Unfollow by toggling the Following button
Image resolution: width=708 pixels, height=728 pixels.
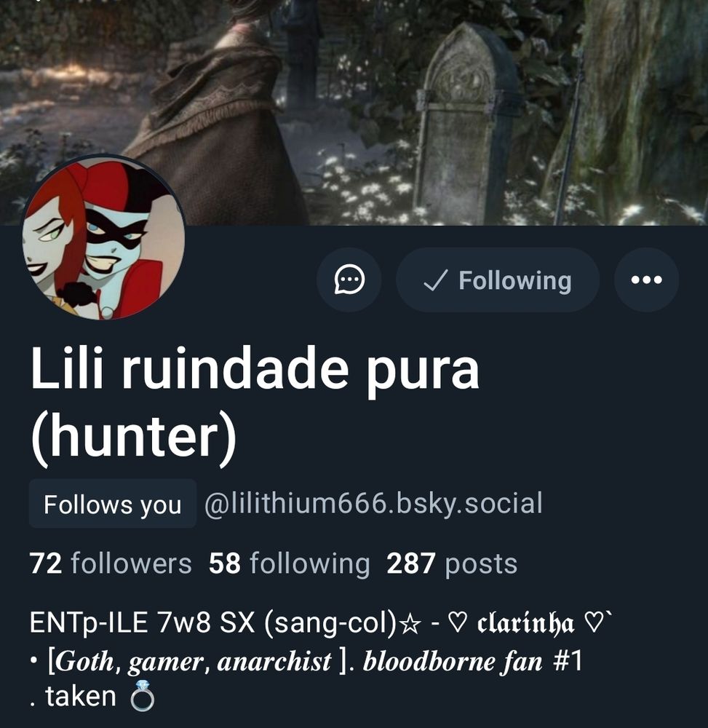point(498,280)
